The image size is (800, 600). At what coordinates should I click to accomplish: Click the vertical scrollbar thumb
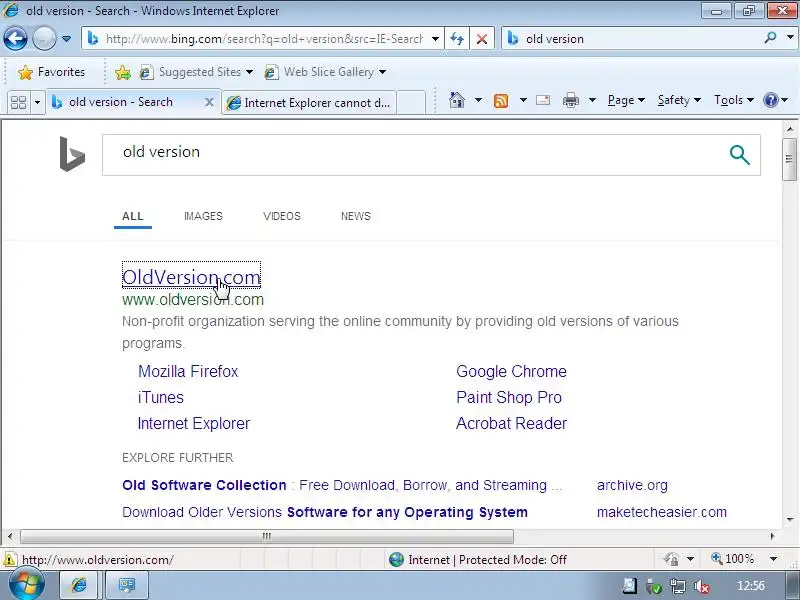pyautogui.click(x=789, y=159)
